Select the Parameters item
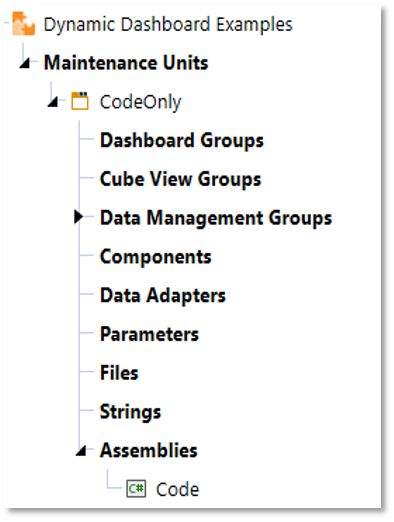 (x=149, y=334)
